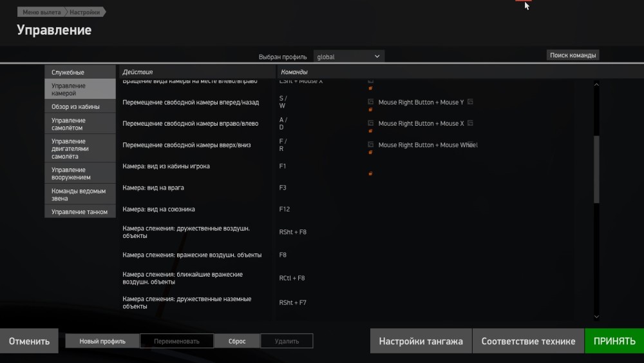Go back via Меню вылета breadcrumb
644x363 pixels.
pos(41,12)
